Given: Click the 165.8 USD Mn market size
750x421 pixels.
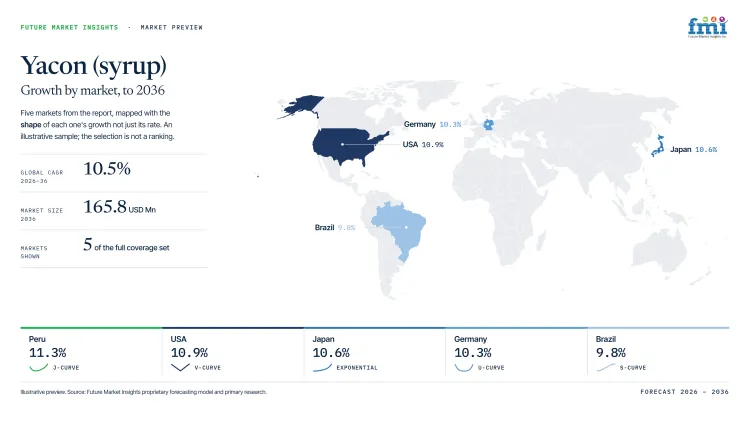Looking at the screenshot, I should [x=120, y=207].
